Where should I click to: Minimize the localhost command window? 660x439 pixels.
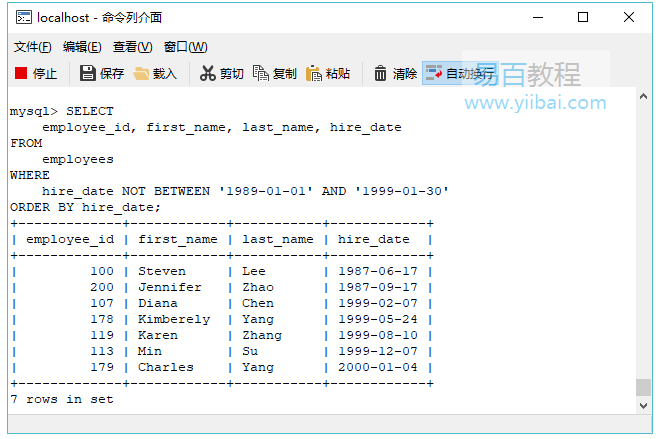[538, 17]
